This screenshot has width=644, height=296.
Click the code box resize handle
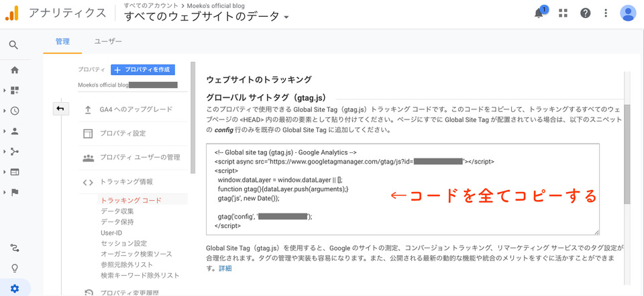coord(596,232)
